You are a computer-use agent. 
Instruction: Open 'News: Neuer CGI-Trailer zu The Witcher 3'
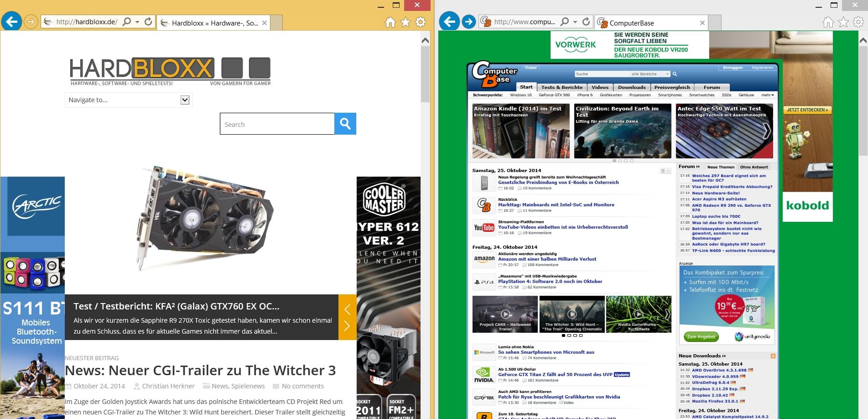point(200,370)
